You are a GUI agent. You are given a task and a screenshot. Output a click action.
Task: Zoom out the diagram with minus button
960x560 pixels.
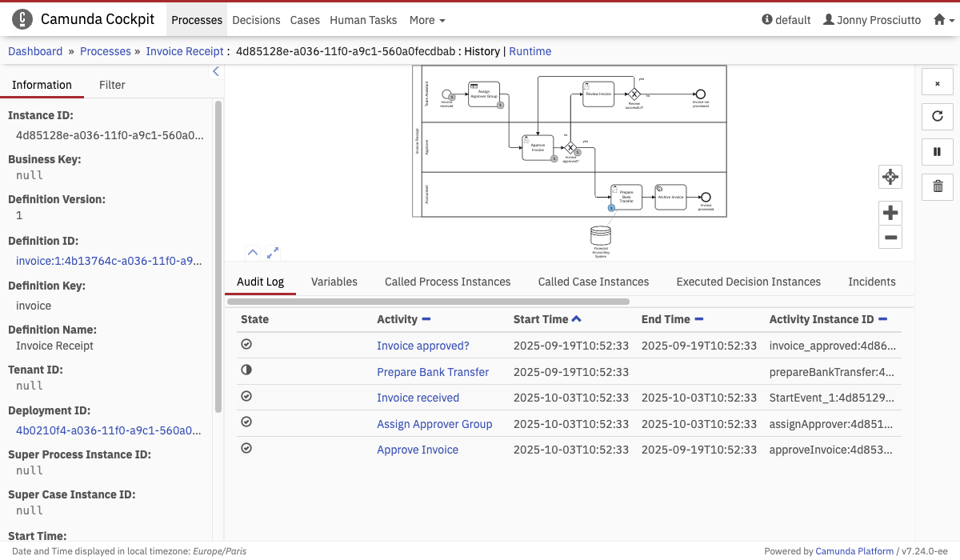pyautogui.click(x=890, y=237)
